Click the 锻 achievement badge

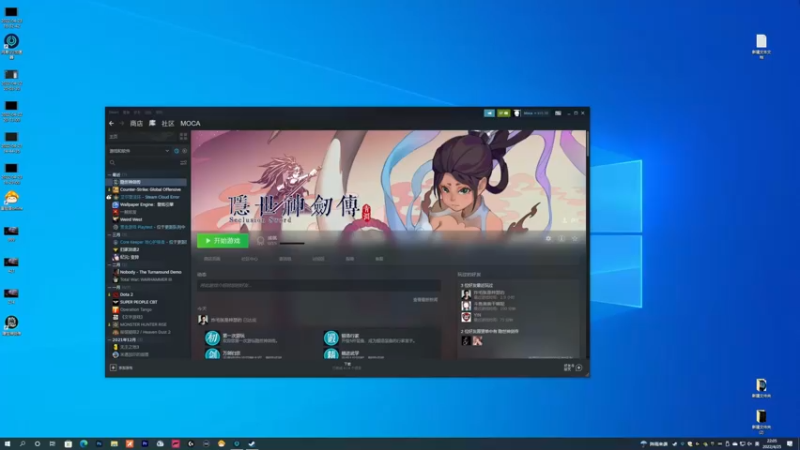click(331, 338)
